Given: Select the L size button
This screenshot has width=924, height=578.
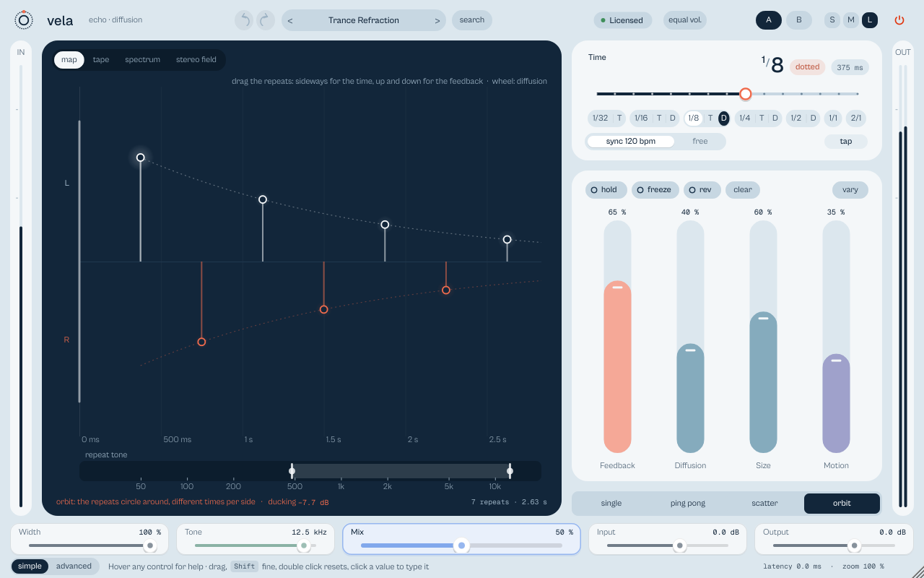Looking at the screenshot, I should click(x=870, y=20).
